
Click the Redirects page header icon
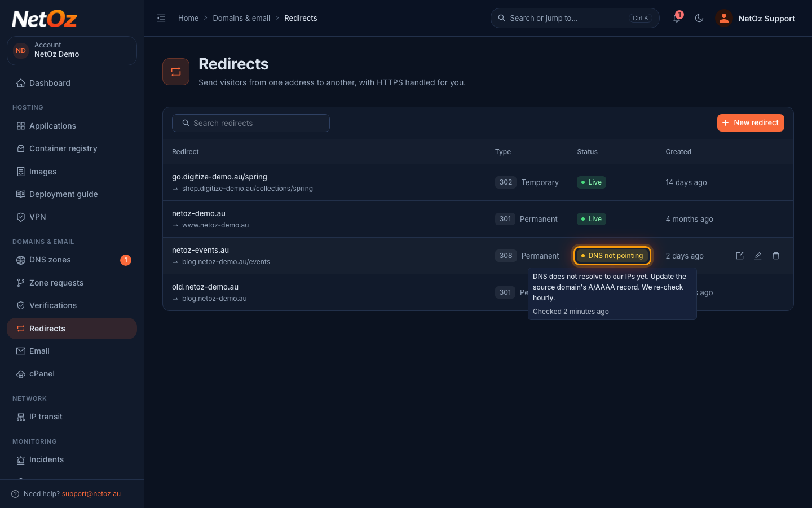click(x=176, y=72)
